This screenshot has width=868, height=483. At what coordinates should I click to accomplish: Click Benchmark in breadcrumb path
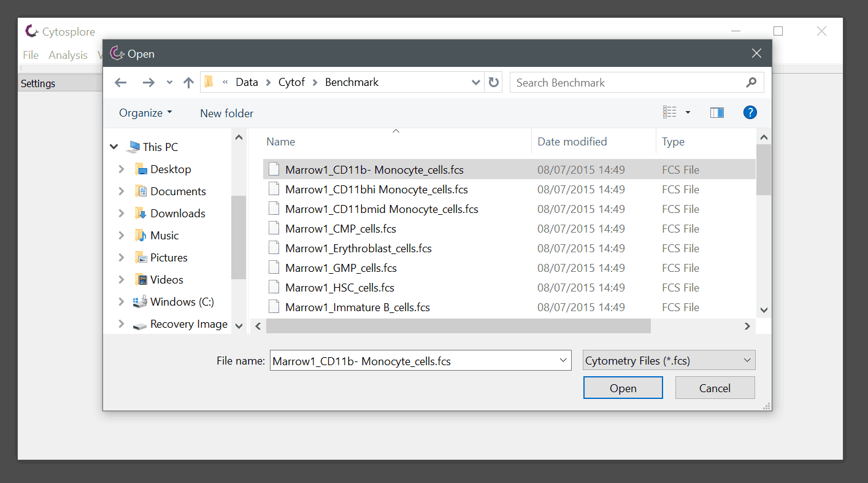[351, 82]
